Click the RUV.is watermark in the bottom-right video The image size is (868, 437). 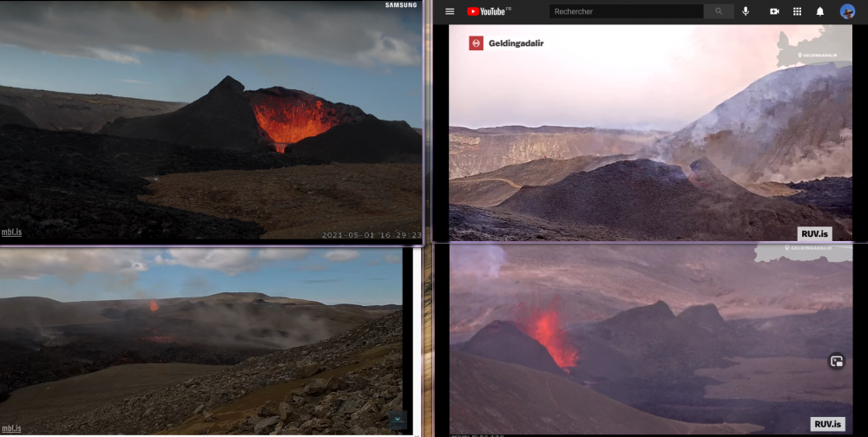[828, 424]
